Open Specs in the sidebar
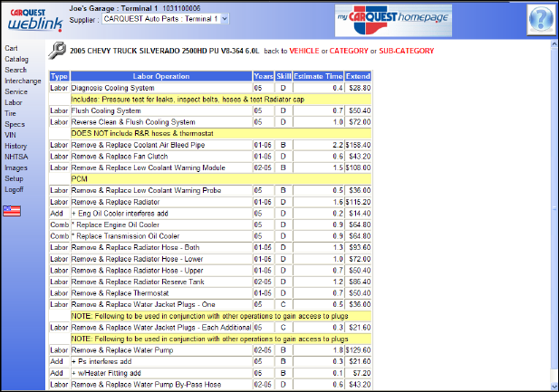This screenshot has height=392, width=559. pos(14,124)
